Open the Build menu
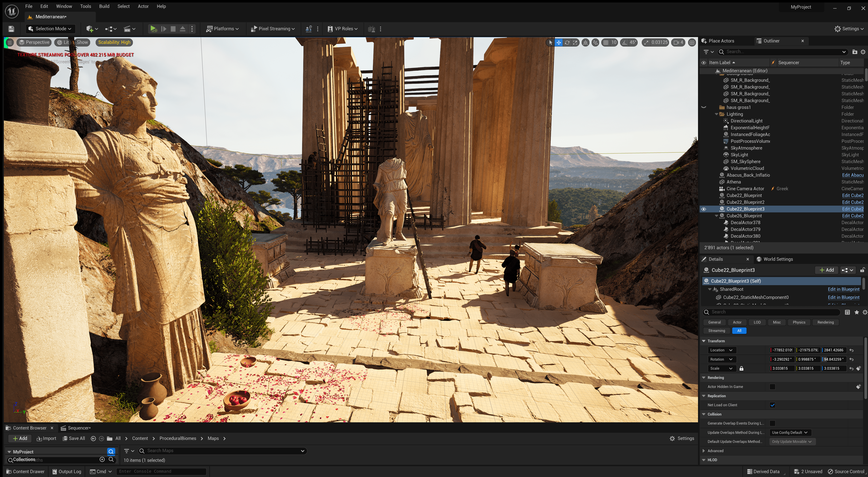 click(104, 6)
